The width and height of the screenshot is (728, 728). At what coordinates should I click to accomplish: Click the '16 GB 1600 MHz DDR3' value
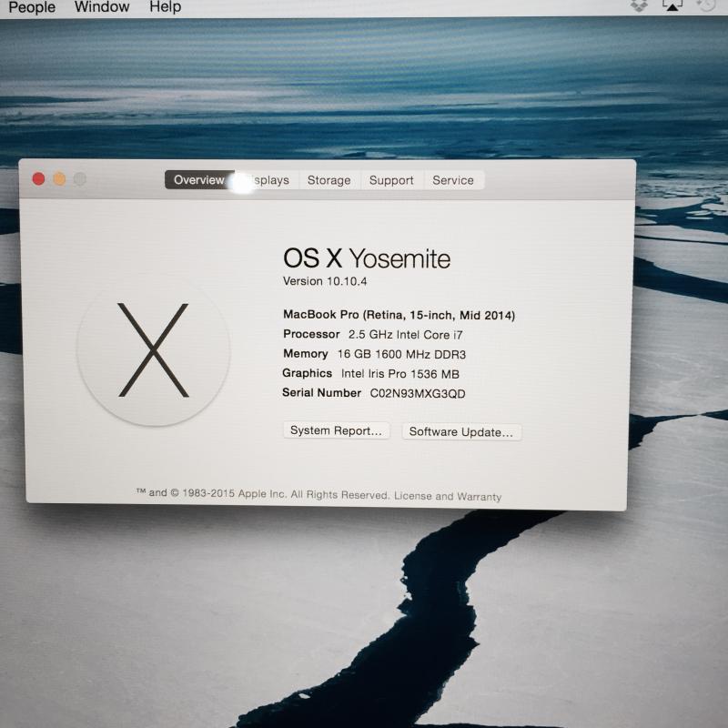(x=401, y=354)
